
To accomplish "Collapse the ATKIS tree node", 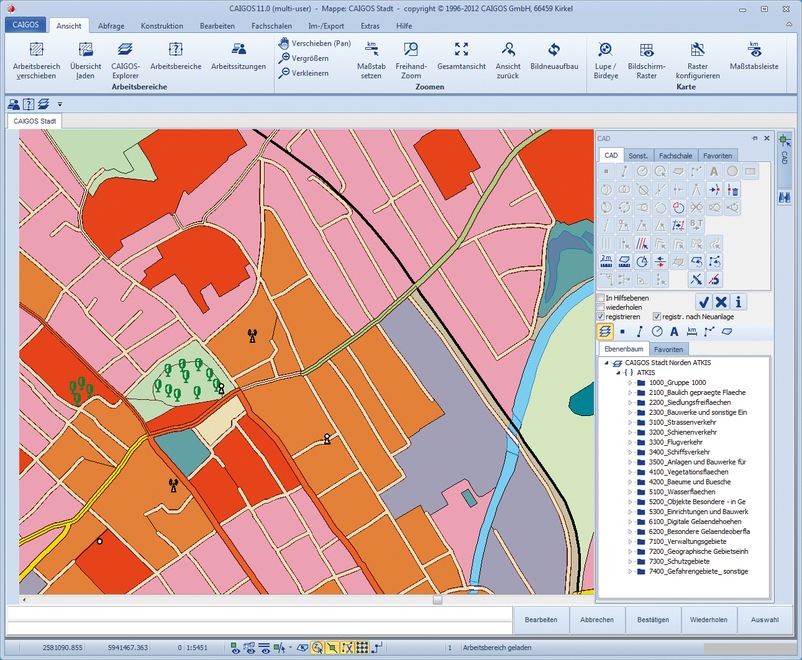I will 617,372.
